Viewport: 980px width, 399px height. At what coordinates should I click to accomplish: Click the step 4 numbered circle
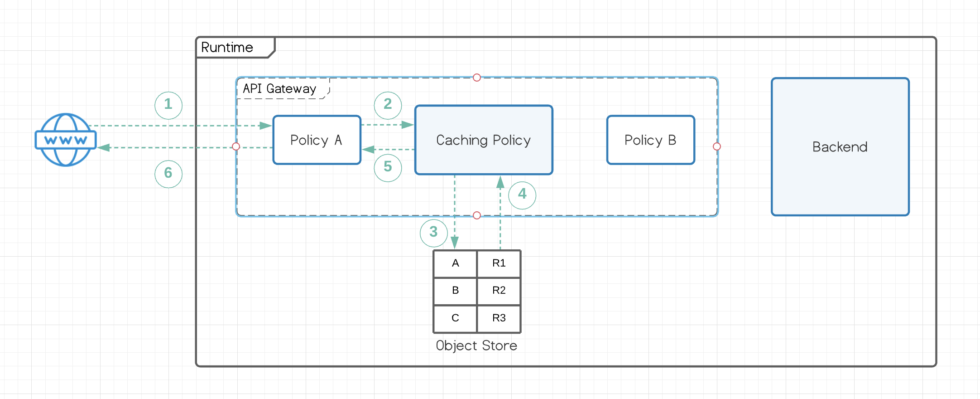pos(522,195)
